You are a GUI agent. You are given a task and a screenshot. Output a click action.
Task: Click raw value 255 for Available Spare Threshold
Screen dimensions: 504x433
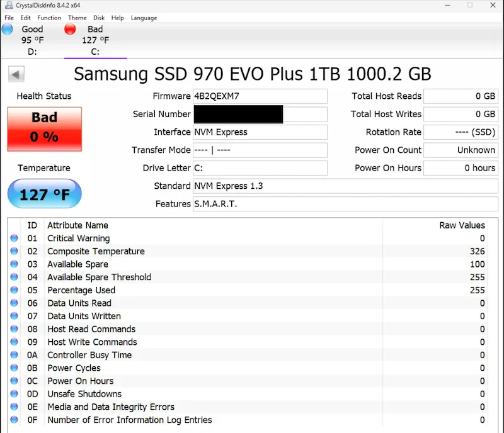[x=478, y=277]
